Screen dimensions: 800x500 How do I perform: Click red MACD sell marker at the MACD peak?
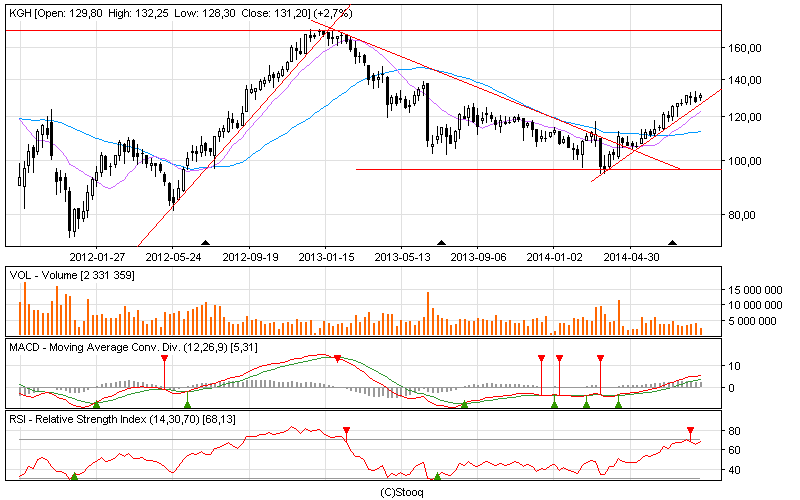point(337,359)
